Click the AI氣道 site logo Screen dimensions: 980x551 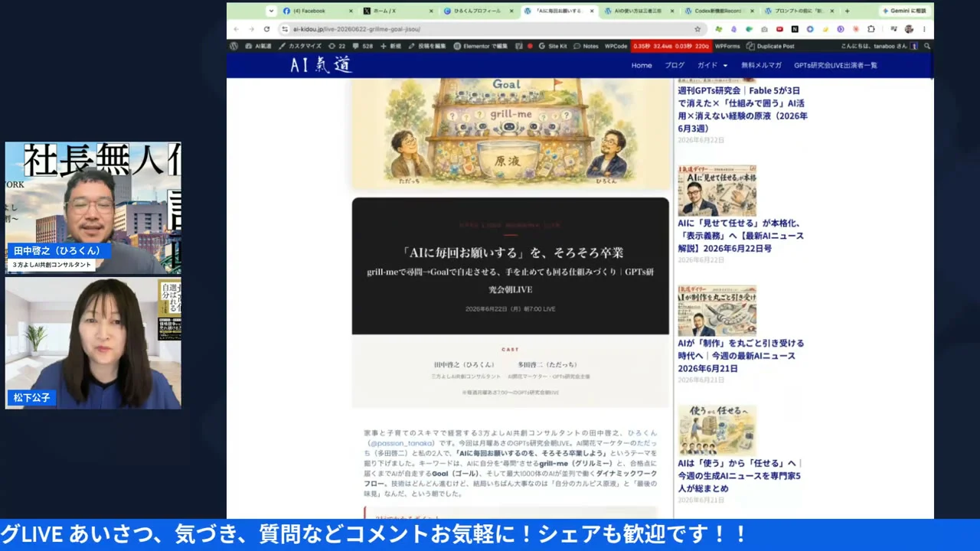point(321,65)
